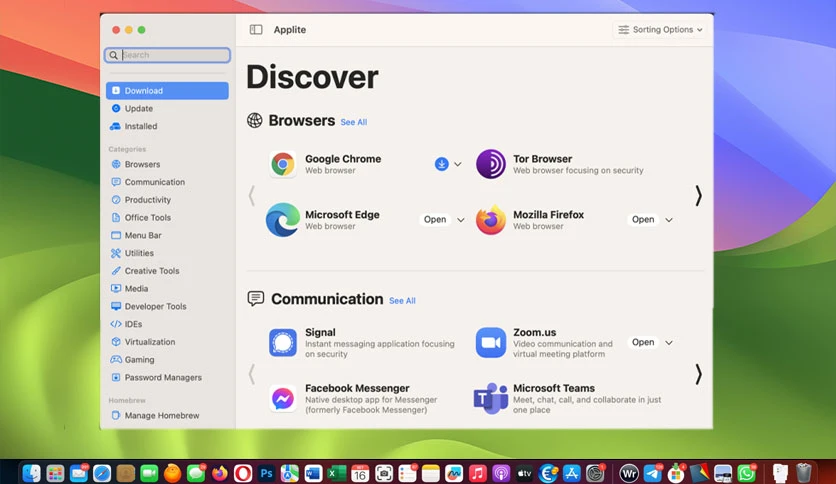This screenshot has height=484, width=836.
Task: Focus the Search field in the sidebar
Action: pyautogui.click(x=167, y=55)
